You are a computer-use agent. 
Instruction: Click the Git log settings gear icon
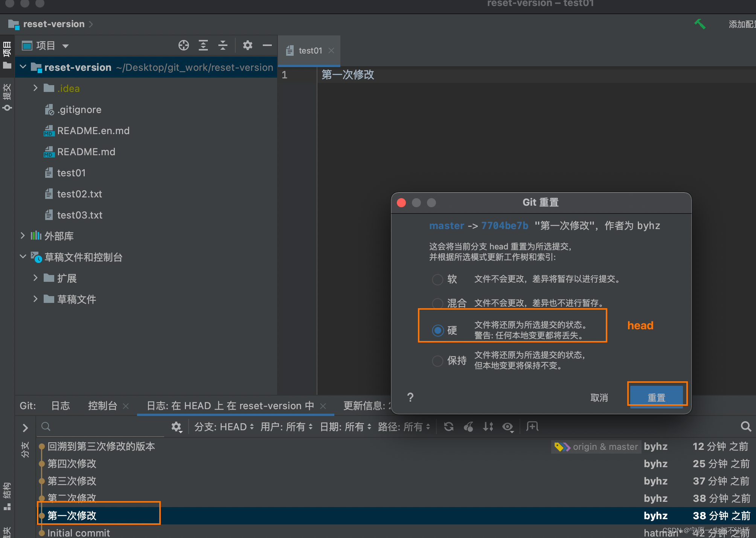tap(177, 427)
